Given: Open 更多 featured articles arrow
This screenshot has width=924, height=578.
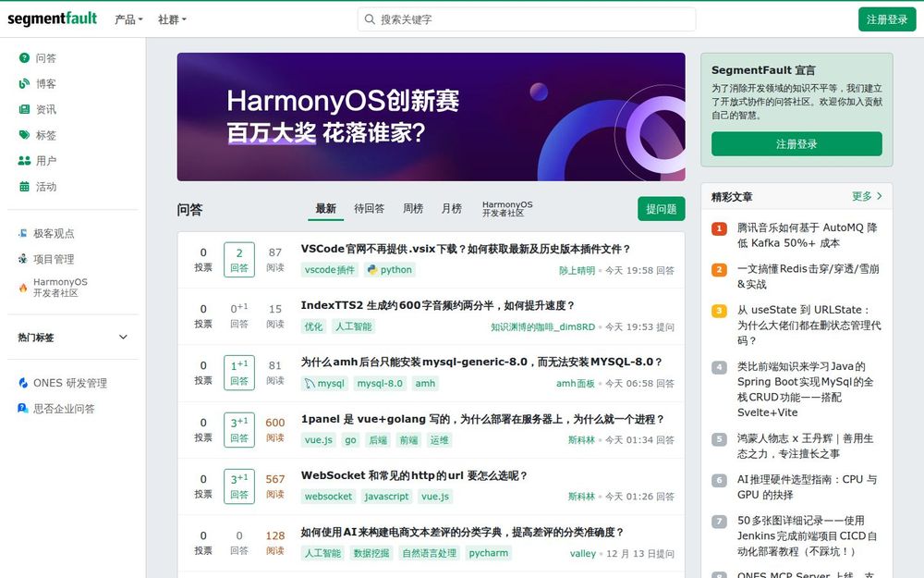Looking at the screenshot, I should pyautogui.click(x=880, y=196).
